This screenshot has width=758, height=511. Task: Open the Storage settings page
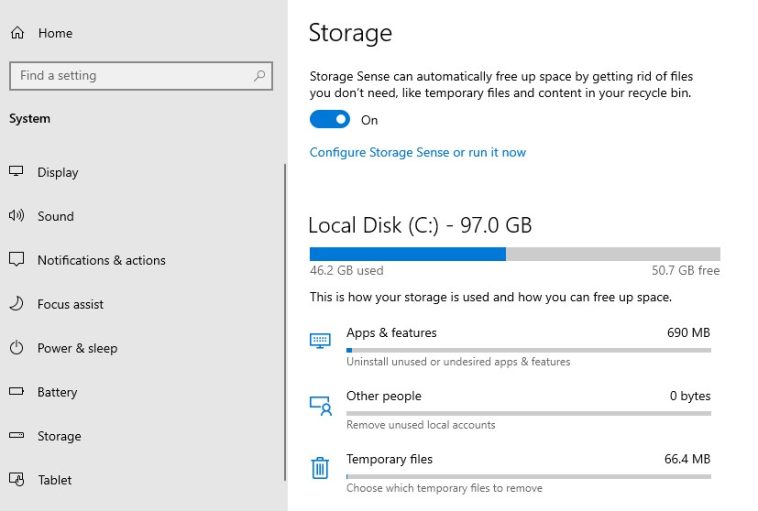[59, 436]
